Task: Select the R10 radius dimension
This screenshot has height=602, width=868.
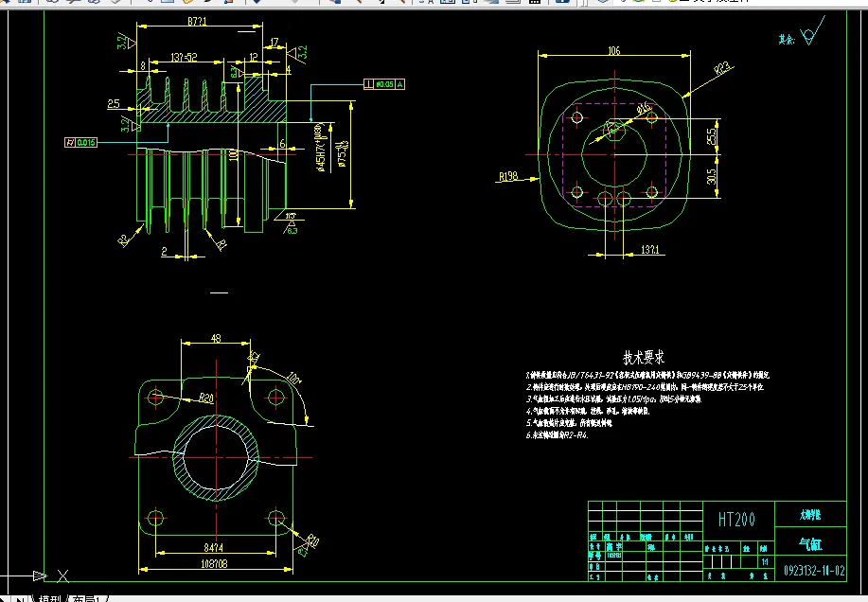Action: tap(312, 540)
